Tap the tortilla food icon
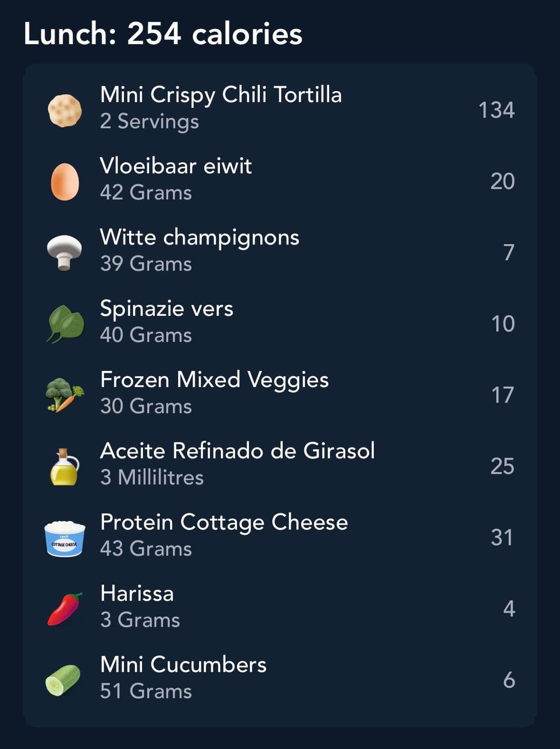Image resolution: width=560 pixels, height=749 pixels. 65,110
